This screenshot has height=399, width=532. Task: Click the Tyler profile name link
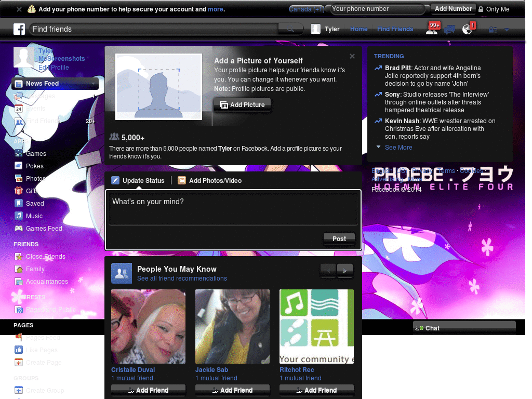[332, 29]
